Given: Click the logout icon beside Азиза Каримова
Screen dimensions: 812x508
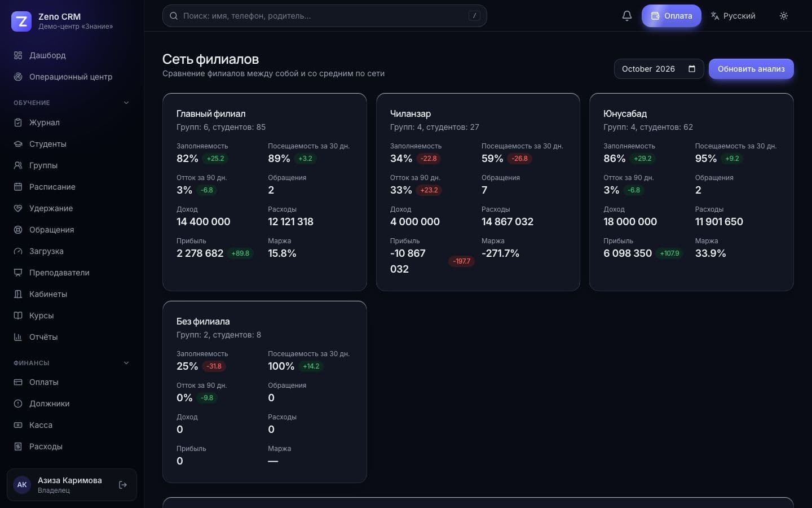Looking at the screenshot, I should pyautogui.click(x=123, y=485).
